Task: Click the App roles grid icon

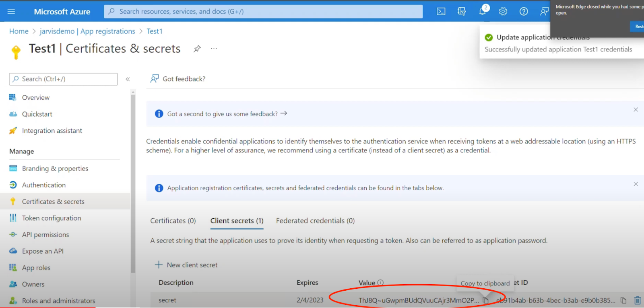Action: coord(13,267)
